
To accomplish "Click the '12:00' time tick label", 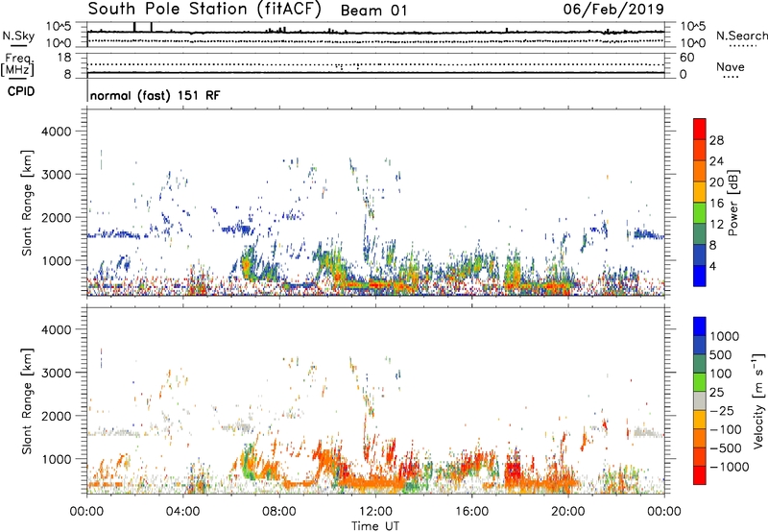I will pyautogui.click(x=375, y=512).
